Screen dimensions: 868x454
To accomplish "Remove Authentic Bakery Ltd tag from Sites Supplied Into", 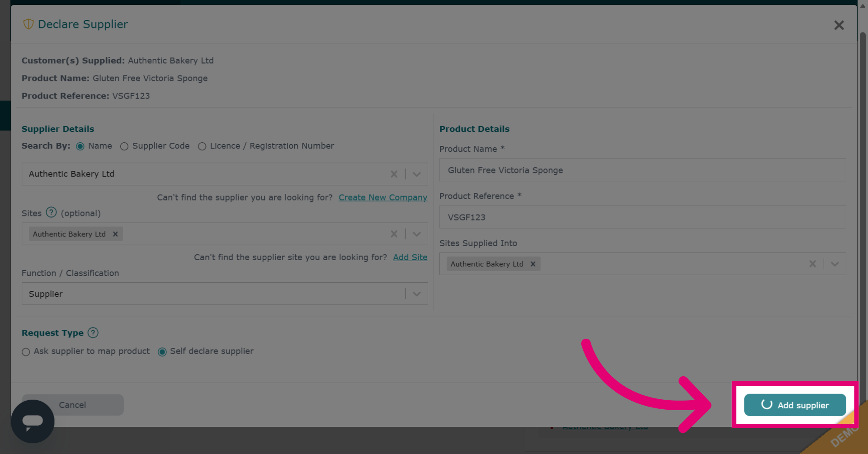I will pyautogui.click(x=533, y=264).
